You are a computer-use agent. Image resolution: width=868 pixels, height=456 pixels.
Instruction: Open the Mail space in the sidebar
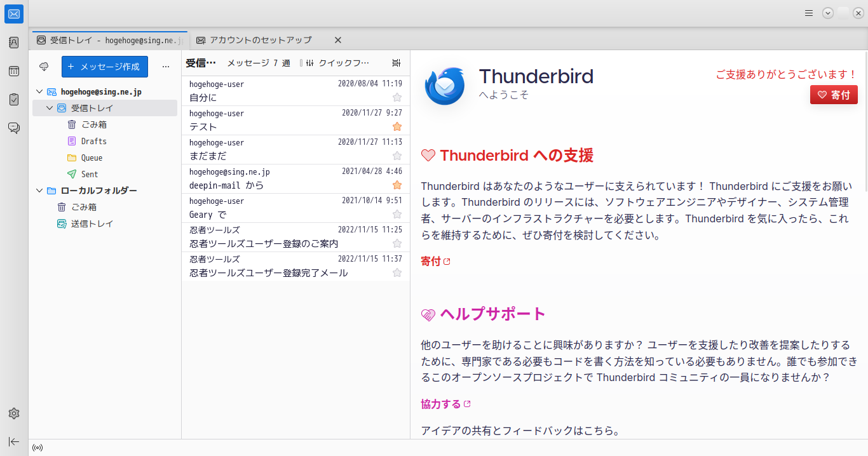coord(14,14)
